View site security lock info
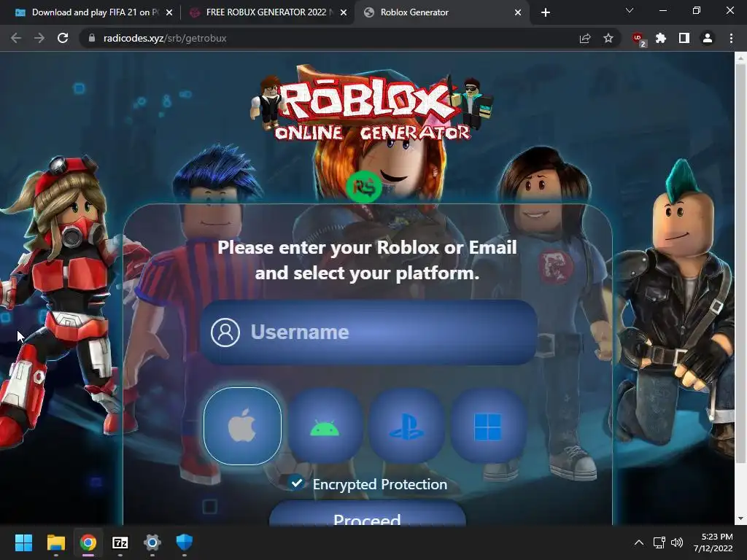The height and width of the screenshot is (560, 747). coord(92,38)
